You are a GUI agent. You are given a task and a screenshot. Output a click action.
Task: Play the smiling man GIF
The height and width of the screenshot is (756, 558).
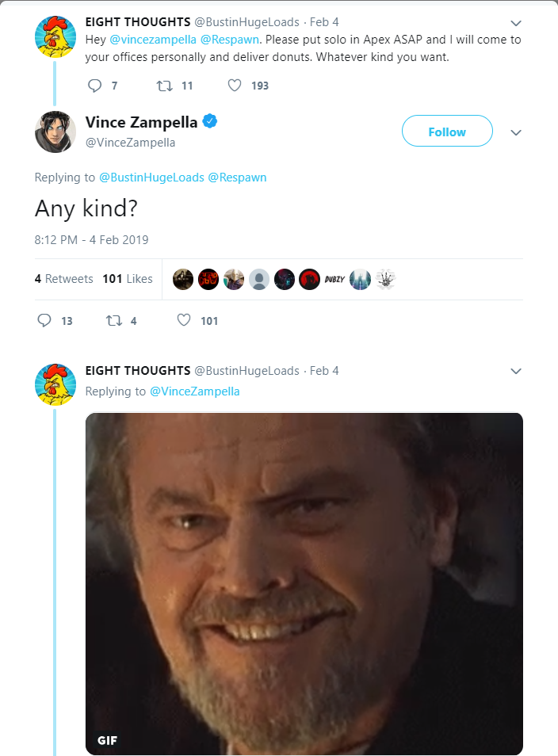[304, 583]
